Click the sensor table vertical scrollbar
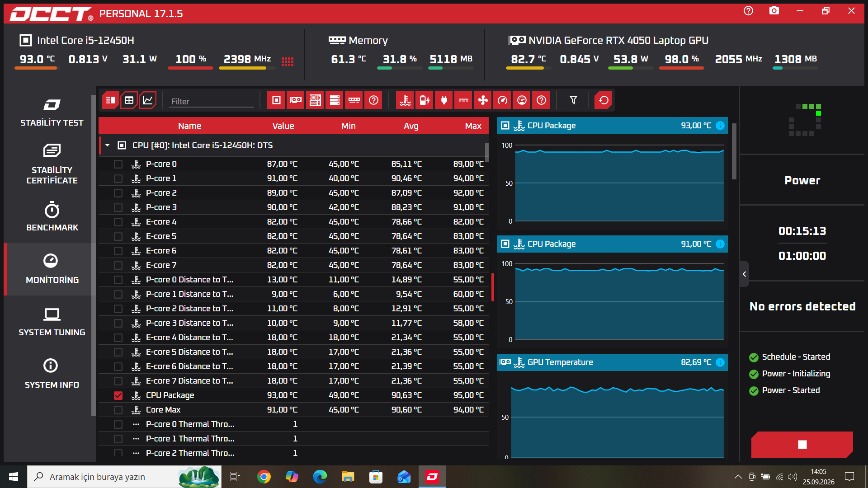 pyautogui.click(x=486, y=152)
